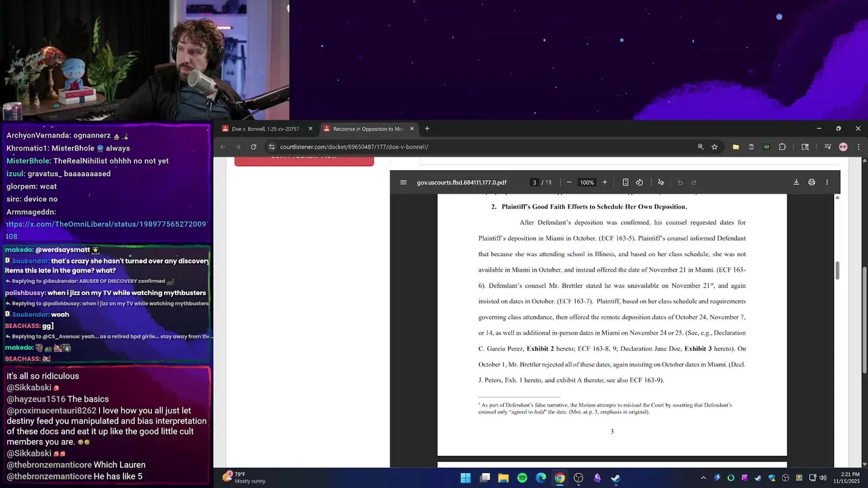The width and height of the screenshot is (868, 488).
Task: View site information icon in address bar
Action: coord(272,146)
